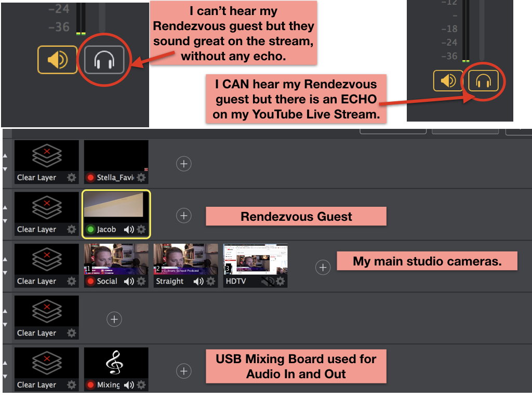Click the up arrow beside the Rendezvous Guest layer
Image resolution: width=532 pixels, height=399 pixels.
(5, 208)
